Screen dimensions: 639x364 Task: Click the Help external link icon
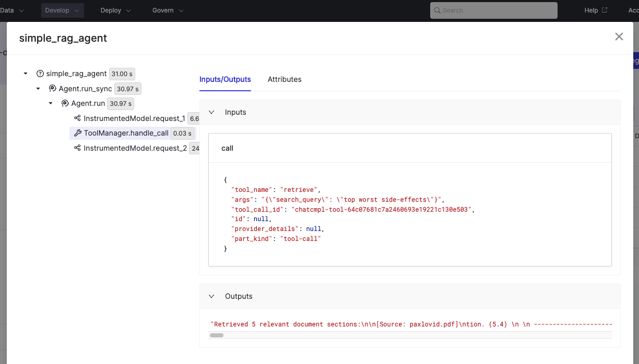(605, 10)
